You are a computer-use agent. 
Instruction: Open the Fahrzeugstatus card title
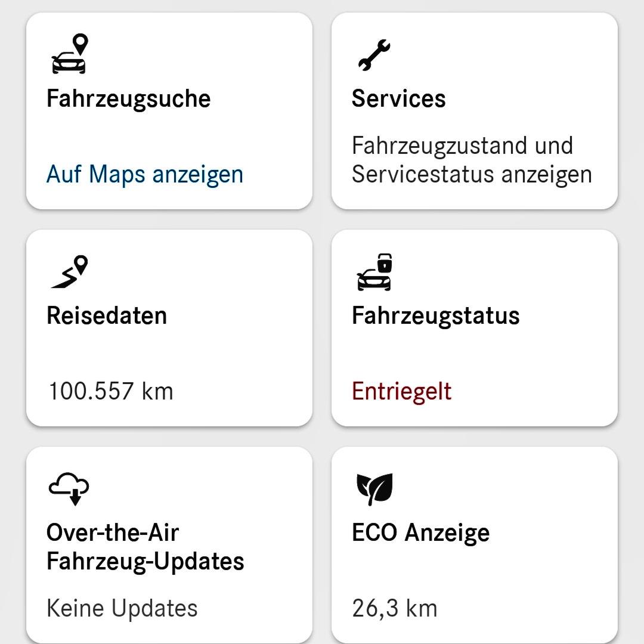[435, 315]
